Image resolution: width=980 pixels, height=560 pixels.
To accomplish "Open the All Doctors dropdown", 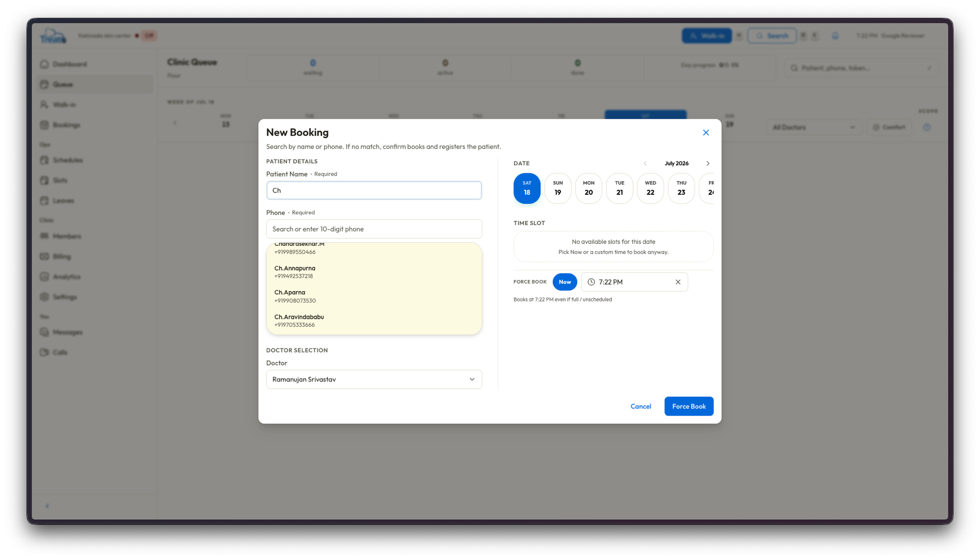I will point(814,128).
